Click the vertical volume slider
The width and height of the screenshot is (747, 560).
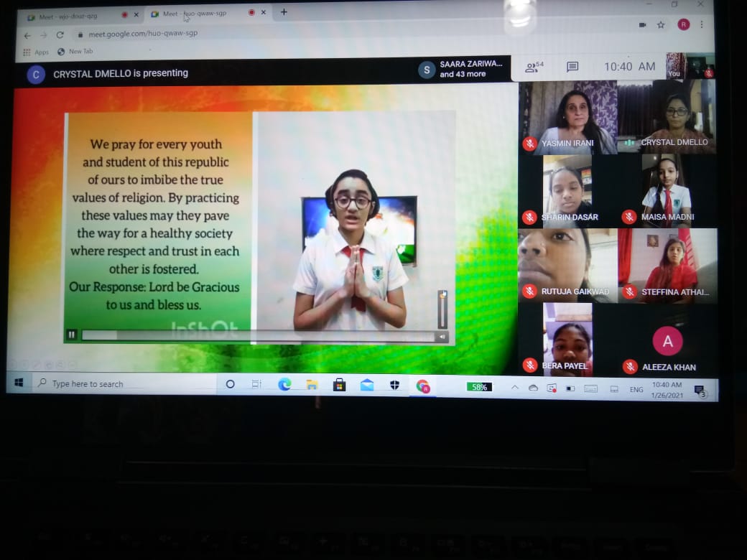[442, 309]
